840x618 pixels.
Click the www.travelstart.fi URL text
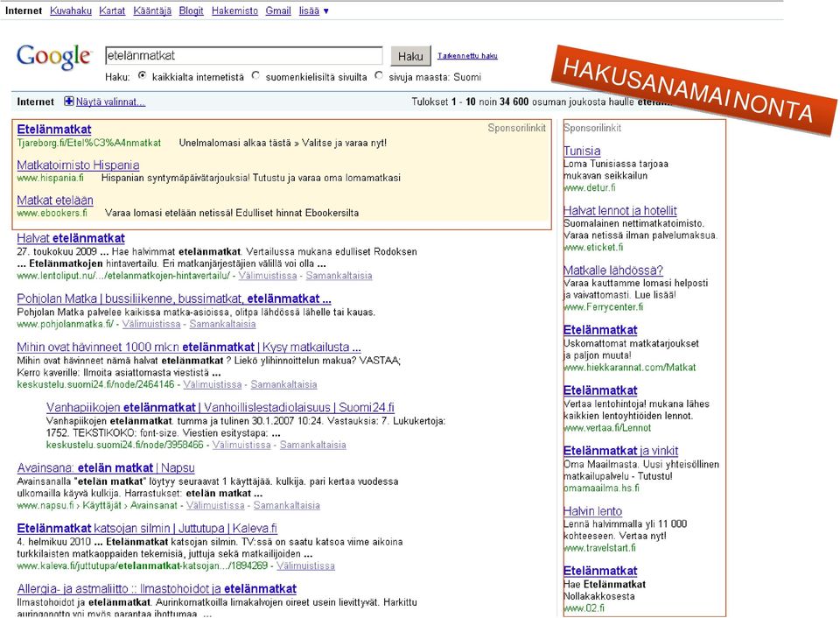tap(599, 548)
